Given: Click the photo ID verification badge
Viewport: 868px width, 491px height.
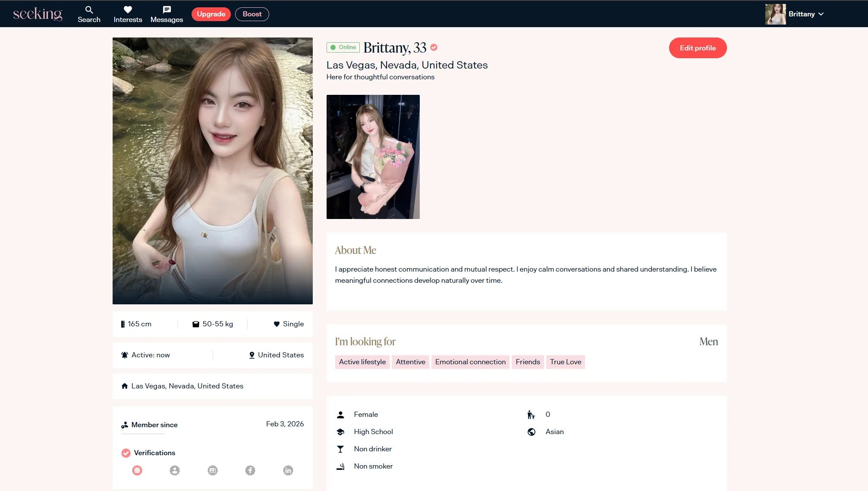Looking at the screenshot, I should [x=212, y=470].
